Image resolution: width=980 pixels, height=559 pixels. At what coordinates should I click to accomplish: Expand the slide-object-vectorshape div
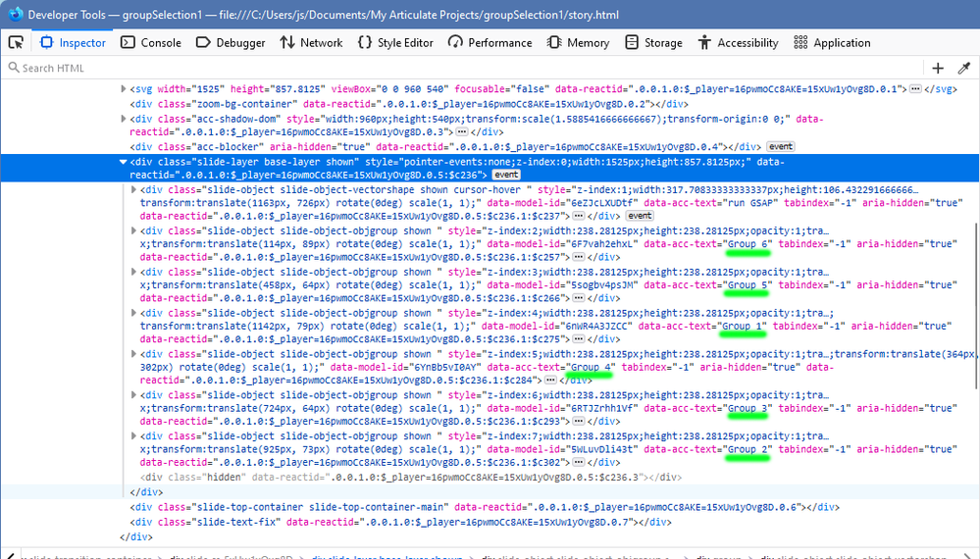[x=133, y=190]
